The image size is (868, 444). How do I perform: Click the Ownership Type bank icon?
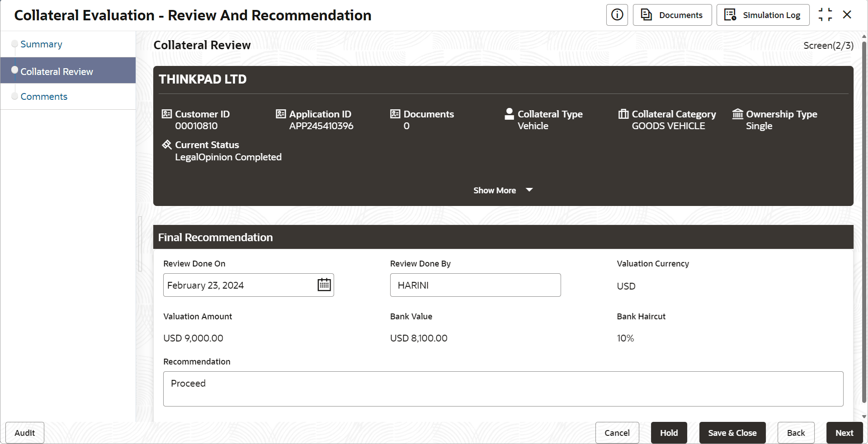pos(738,114)
